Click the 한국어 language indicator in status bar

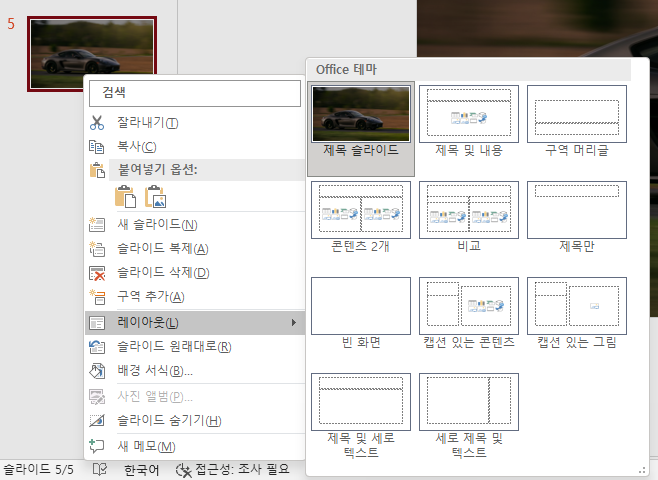tap(141, 470)
